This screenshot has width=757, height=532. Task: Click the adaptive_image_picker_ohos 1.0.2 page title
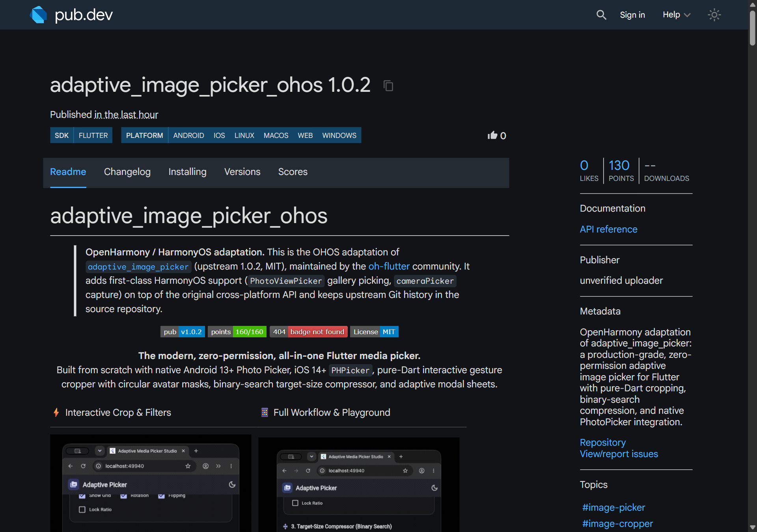click(x=210, y=85)
